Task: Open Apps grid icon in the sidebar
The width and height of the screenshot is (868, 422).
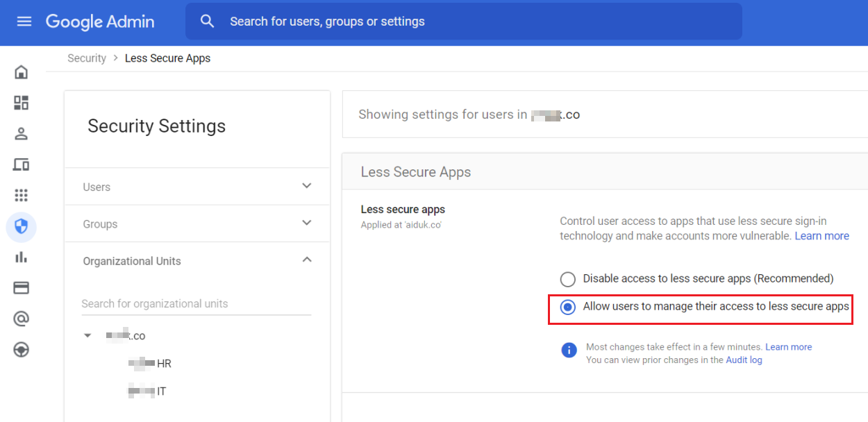Action: (22, 195)
